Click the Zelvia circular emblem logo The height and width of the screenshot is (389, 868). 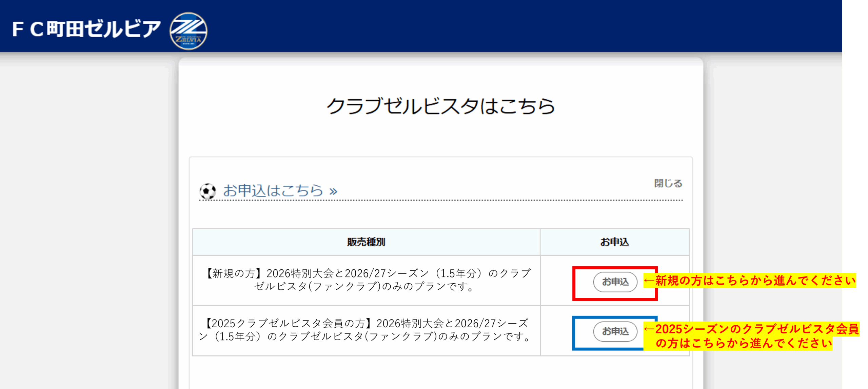pyautogui.click(x=189, y=31)
